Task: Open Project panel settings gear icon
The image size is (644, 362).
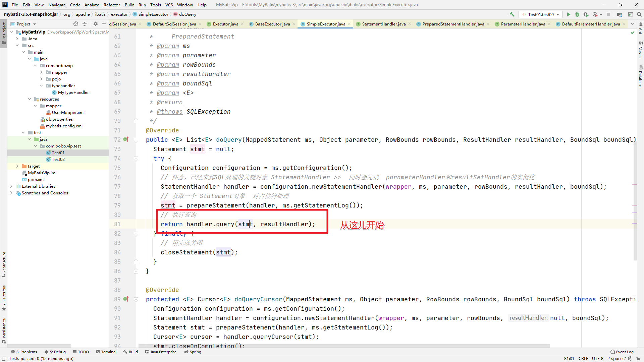Action: [96, 24]
